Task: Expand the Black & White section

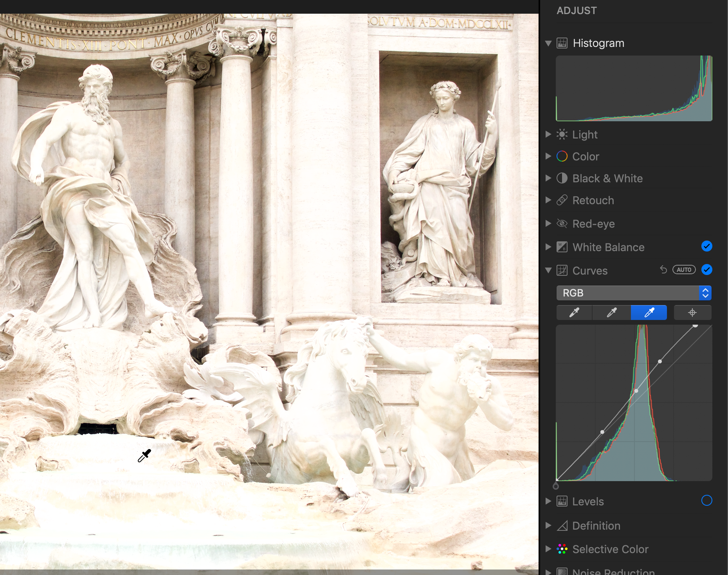Action: [548, 178]
